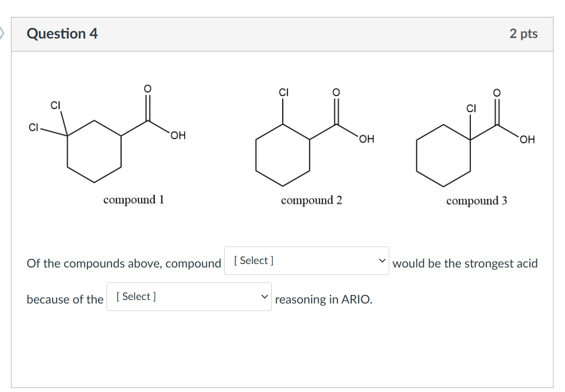The image size is (565, 392).
Task: Click the "compound 1" caption
Action: tap(134, 200)
